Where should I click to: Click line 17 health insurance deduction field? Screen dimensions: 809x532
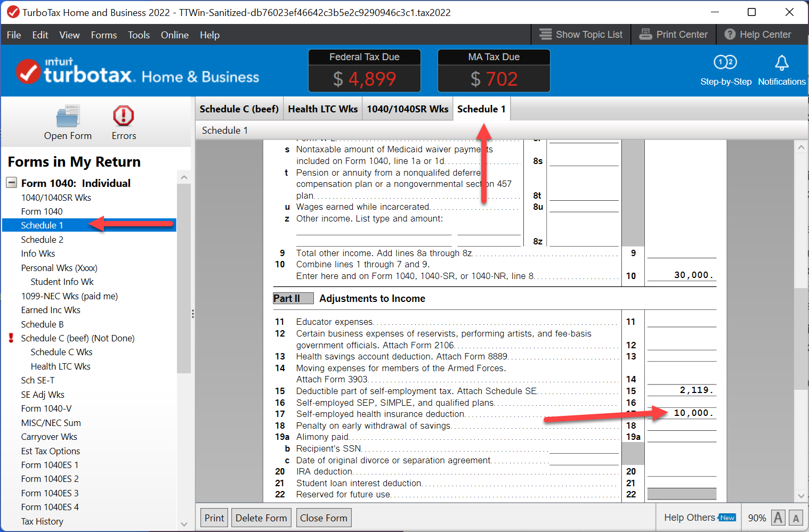click(682, 413)
